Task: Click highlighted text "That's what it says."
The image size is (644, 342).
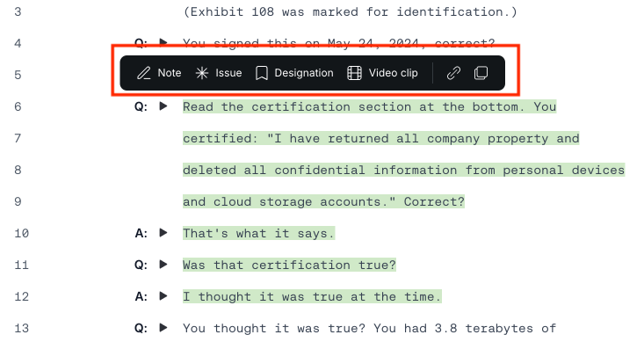Action: point(259,234)
